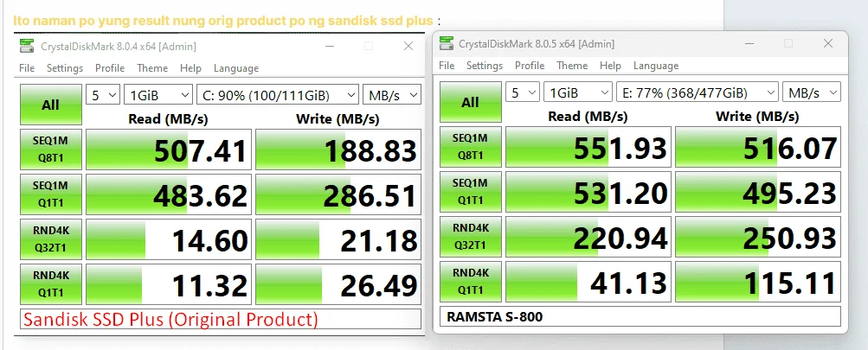Click the 41.13 read result
The height and width of the screenshot is (350, 868).
tap(588, 282)
